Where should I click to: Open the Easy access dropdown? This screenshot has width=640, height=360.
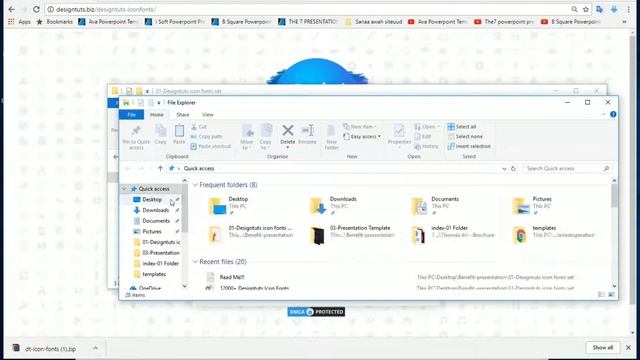point(362,136)
